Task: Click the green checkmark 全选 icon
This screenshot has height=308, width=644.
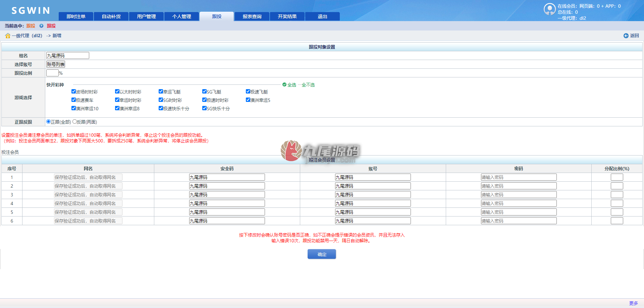Action: click(x=284, y=85)
